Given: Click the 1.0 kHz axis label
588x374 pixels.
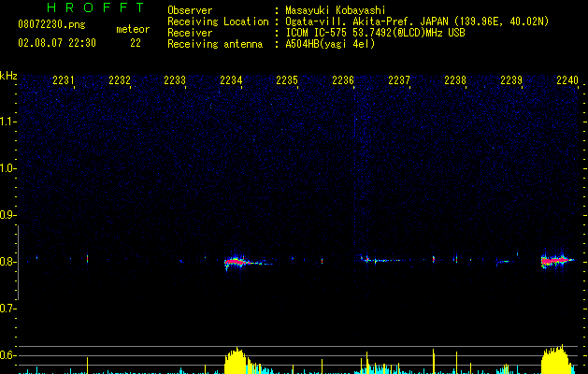Looking at the screenshot, I should click(x=7, y=168).
